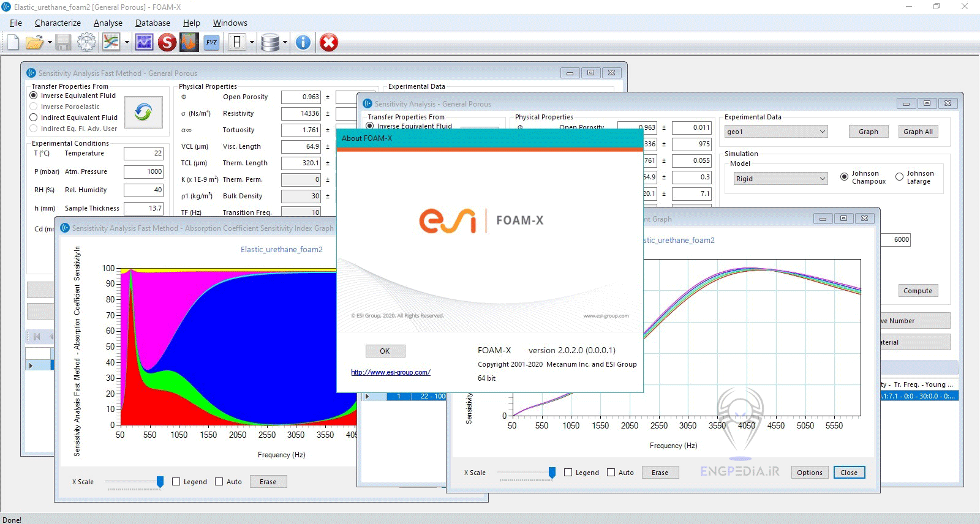This screenshot has height=524, width=980.
Task: Click the red X toolbar icon
Action: 329,42
